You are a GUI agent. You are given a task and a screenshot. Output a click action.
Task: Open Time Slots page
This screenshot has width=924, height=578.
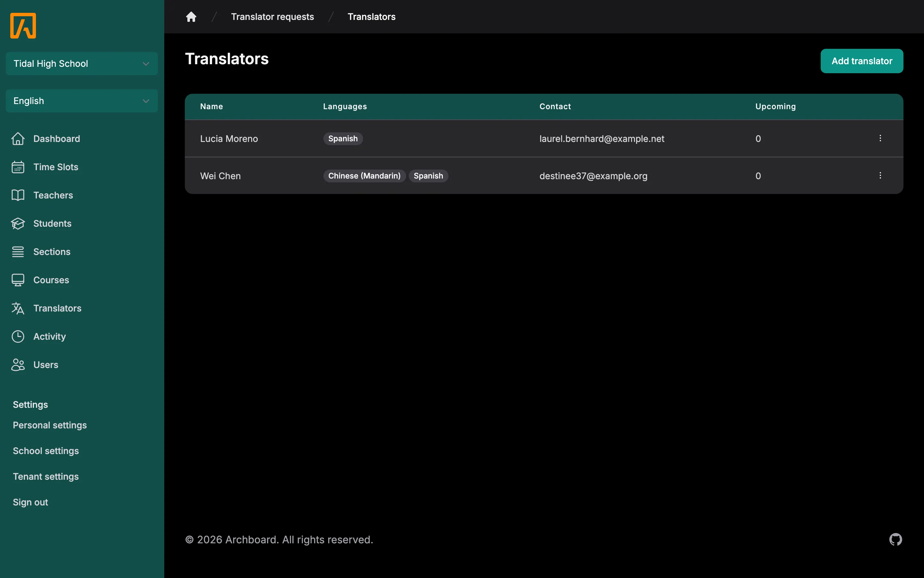[56, 167]
